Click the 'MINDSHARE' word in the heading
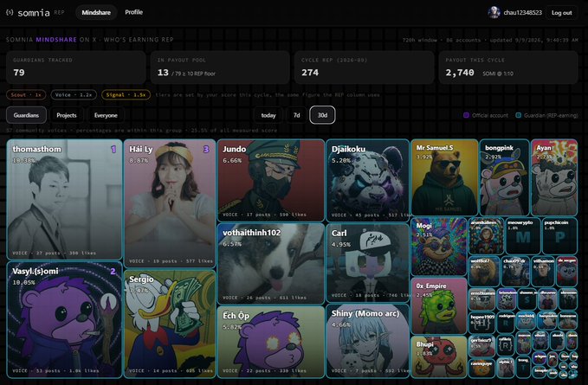588x385 pixels. click(x=56, y=39)
